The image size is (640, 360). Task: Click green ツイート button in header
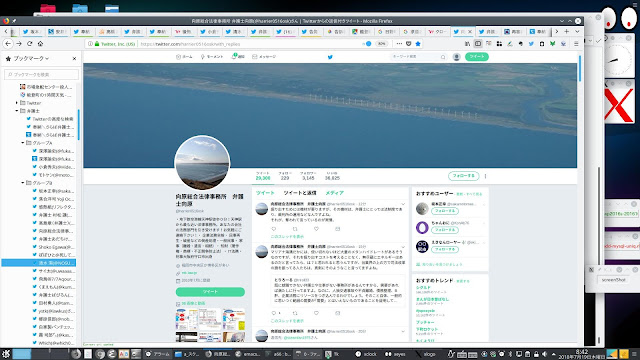(477, 57)
